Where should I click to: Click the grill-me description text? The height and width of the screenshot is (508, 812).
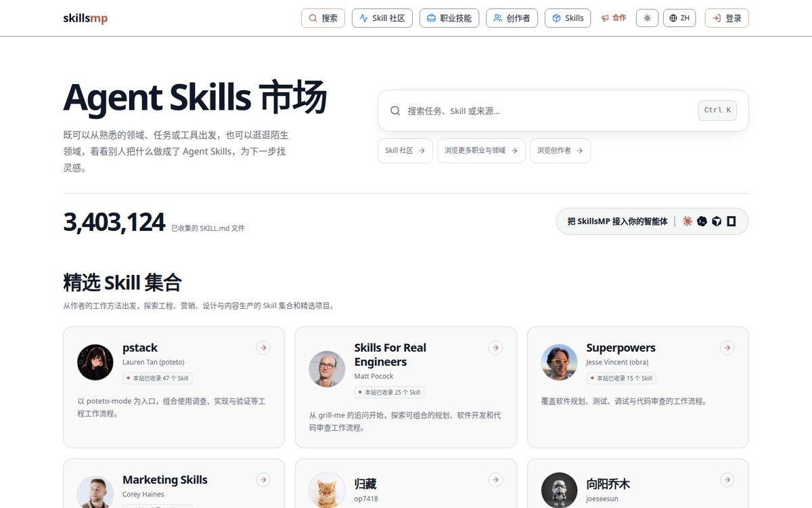tap(405, 421)
